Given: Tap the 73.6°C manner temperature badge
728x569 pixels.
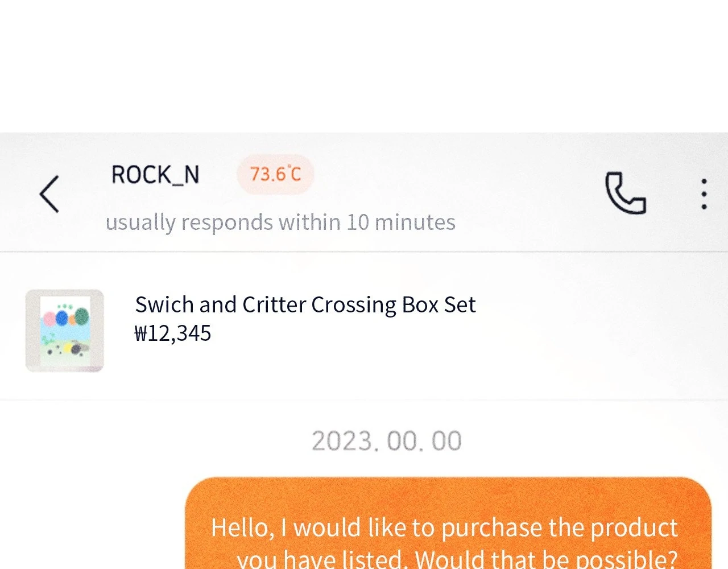Looking at the screenshot, I should point(275,174).
